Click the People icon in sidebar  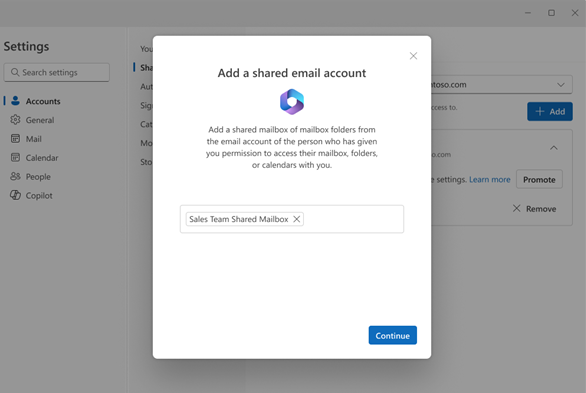[15, 176]
